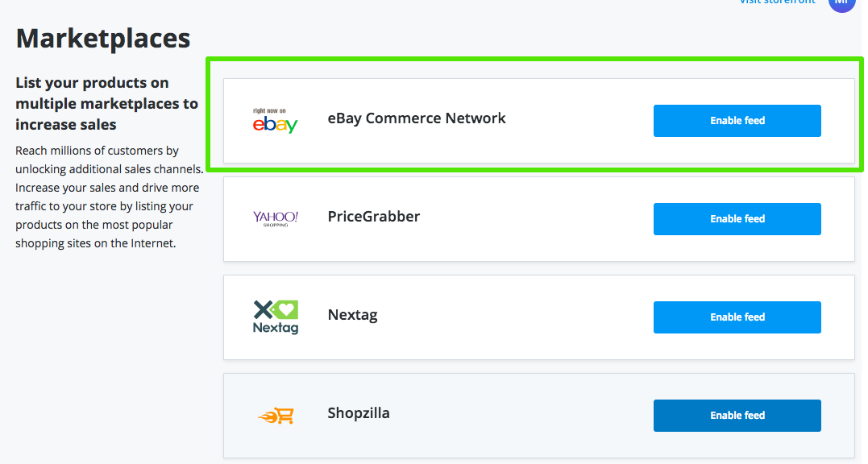Image resolution: width=868 pixels, height=464 pixels.
Task: Click the "Reach millions of customers" description
Action: click(107, 197)
